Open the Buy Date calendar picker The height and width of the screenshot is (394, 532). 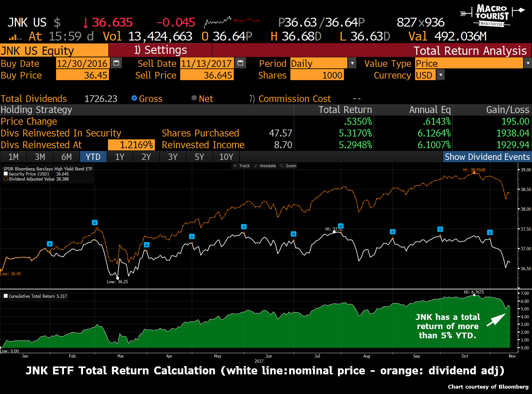[116, 63]
